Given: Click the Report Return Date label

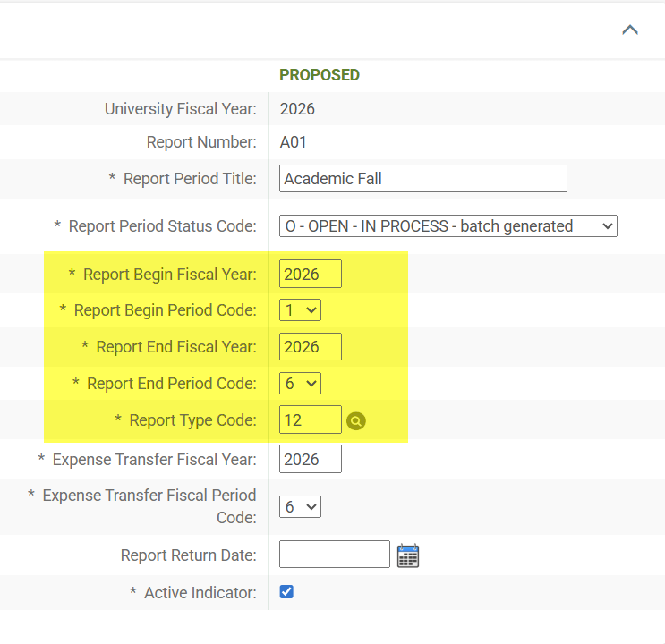Looking at the screenshot, I should click(188, 555).
